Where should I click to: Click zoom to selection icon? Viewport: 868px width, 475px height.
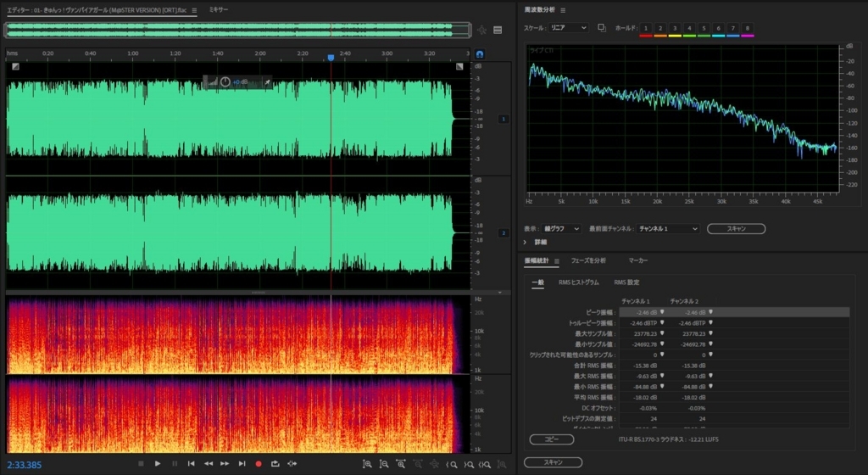click(484, 465)
